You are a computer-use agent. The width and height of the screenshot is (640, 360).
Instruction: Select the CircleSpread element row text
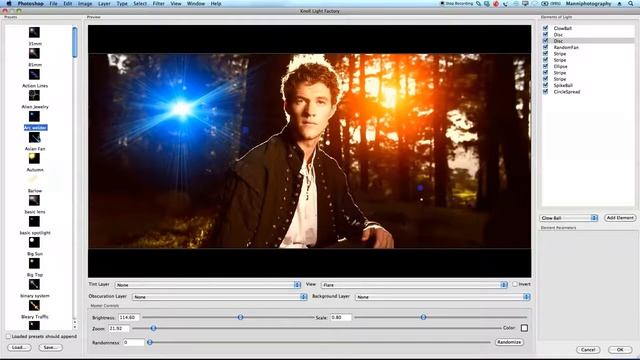tap(567, 92)
